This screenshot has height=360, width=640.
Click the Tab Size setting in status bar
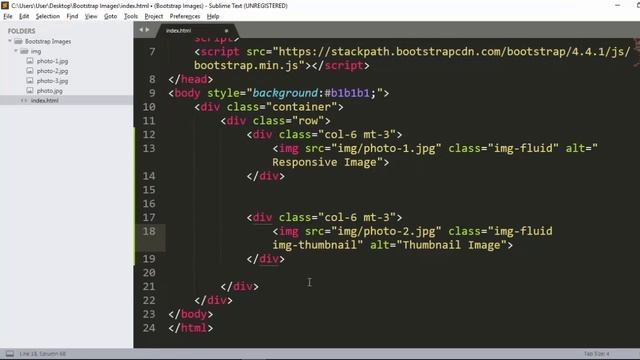[596, 353]
